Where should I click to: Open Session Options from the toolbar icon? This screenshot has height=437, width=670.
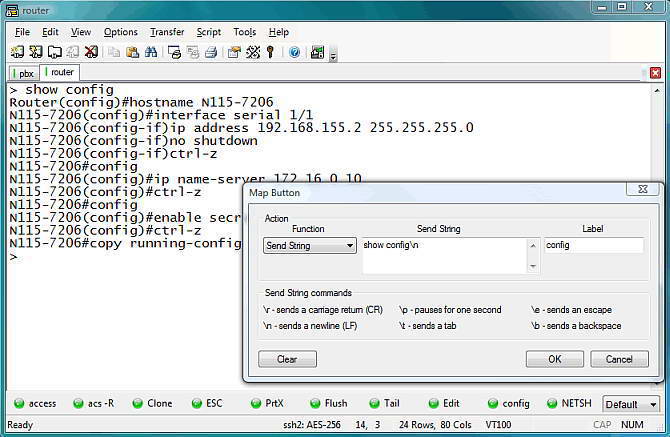(233, 52)
